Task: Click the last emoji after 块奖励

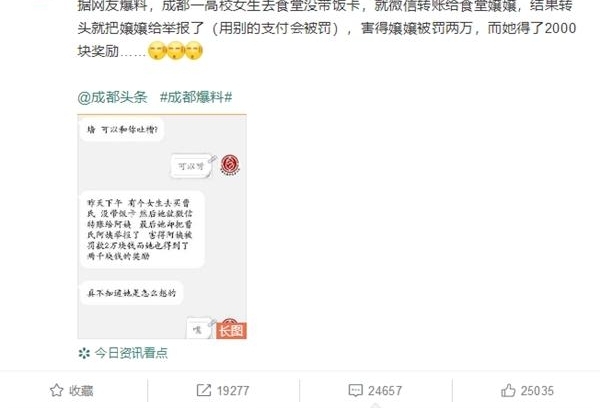Action: pyautogui.click(x=194, y=51)
